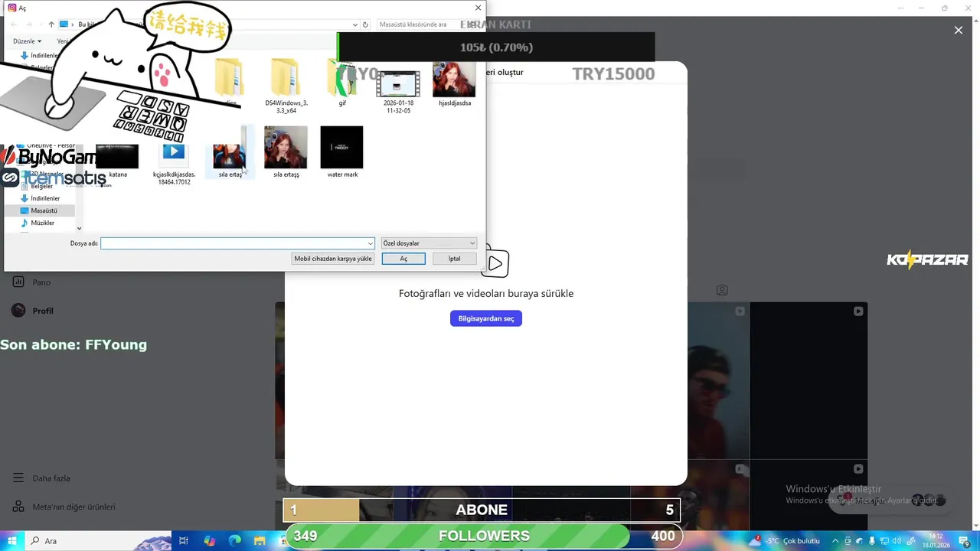This screenshot has width=980, height=551.
Task: Open the Windows Start menu
Action: click(x=12, y=541)
